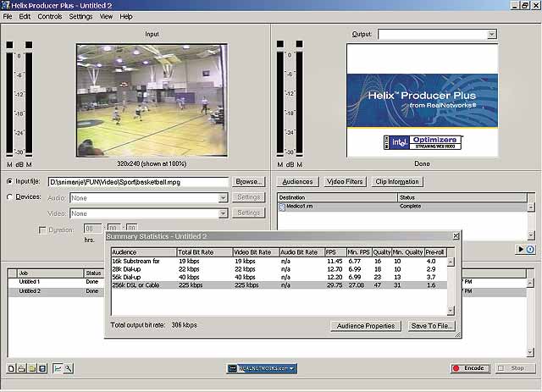
Task: Click the Destination column header
Action: 338,198
